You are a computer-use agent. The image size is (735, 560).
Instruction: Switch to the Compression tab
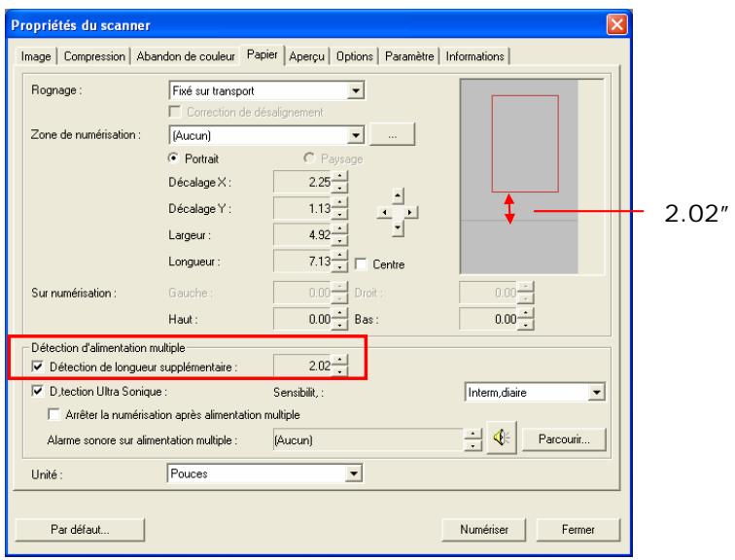pos(94,56)
